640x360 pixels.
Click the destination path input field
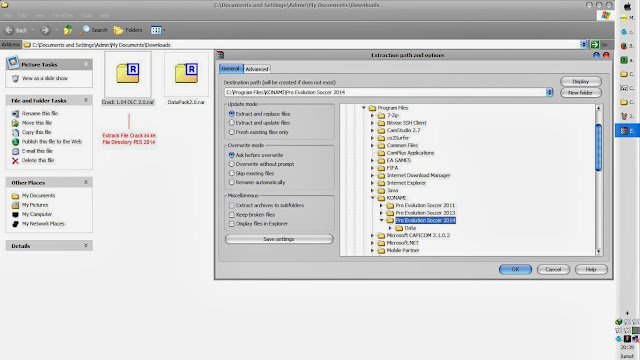point(385,92)
